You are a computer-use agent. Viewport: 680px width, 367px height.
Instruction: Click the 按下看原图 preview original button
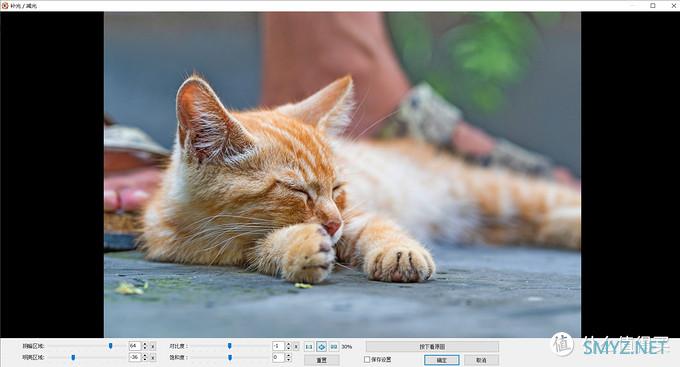(x=432, y=347)
